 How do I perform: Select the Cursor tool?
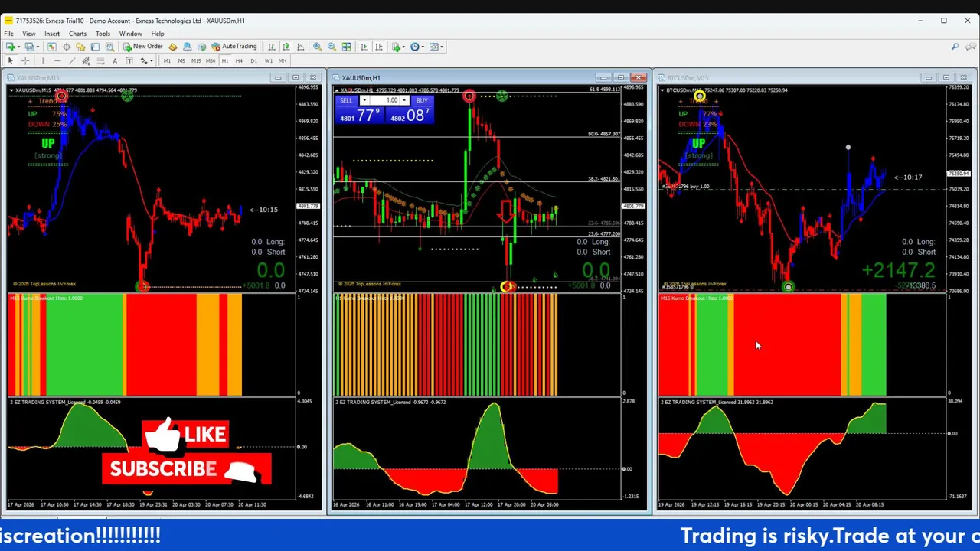[11, 60]
